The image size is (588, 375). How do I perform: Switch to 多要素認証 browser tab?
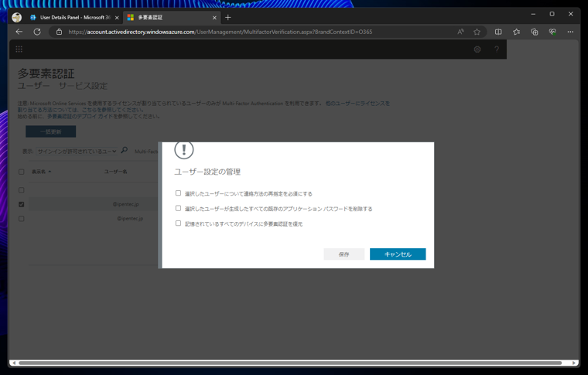pos(172,18)
